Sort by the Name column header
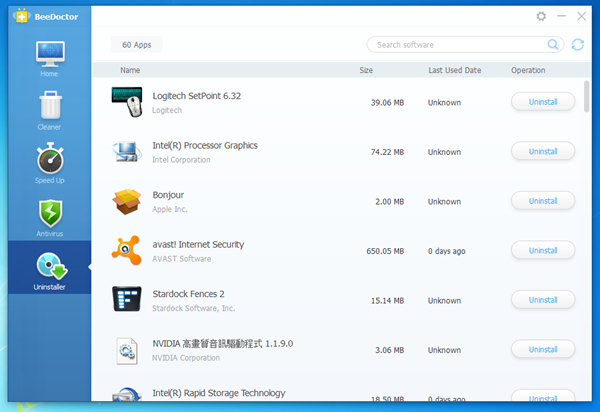 pyautogui.click(x=130, y=70)
